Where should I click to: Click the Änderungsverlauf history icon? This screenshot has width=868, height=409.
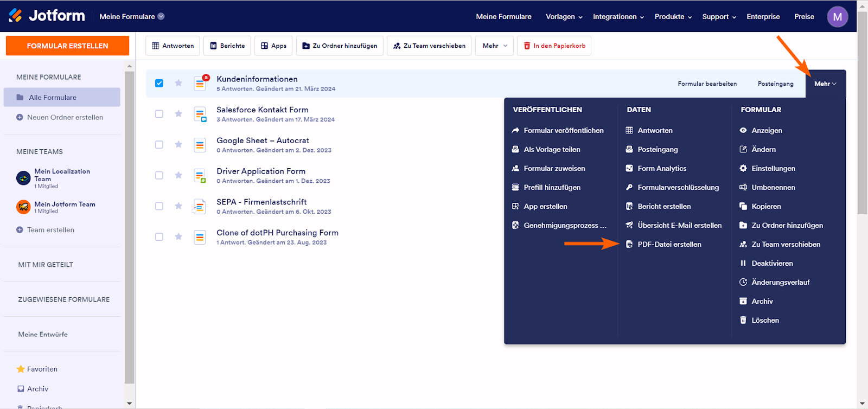click(743, 283)
